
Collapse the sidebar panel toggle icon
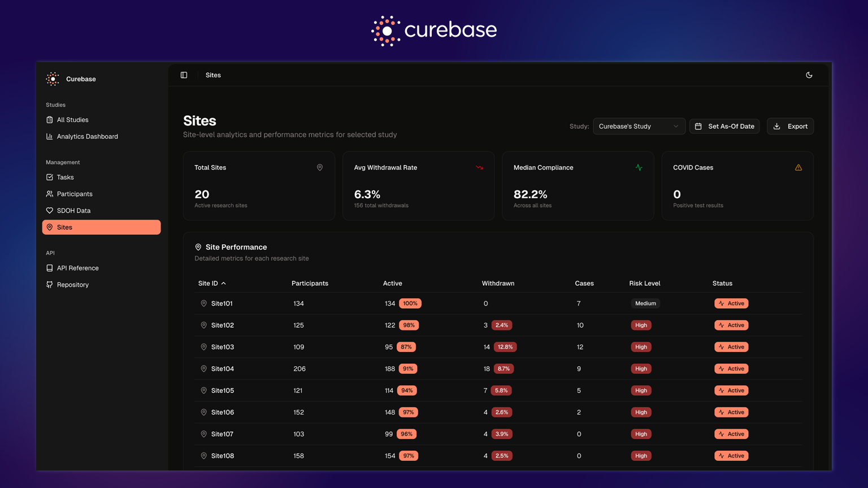[184, 75]
